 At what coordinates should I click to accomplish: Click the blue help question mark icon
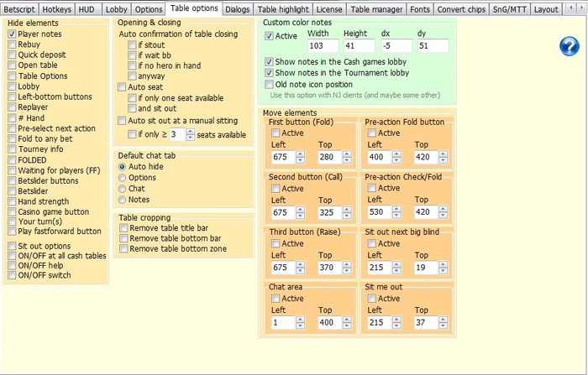pos(568,47)
